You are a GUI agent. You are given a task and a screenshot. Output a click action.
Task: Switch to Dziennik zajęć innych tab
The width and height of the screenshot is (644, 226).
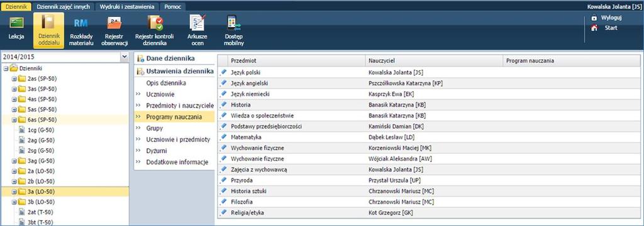63,7
